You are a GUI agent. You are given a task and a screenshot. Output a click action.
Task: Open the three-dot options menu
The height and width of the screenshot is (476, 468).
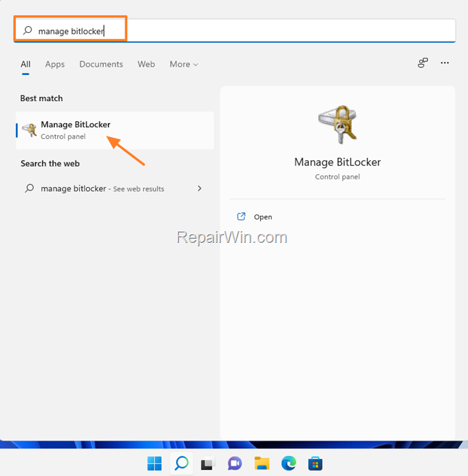tap(445, 63)
